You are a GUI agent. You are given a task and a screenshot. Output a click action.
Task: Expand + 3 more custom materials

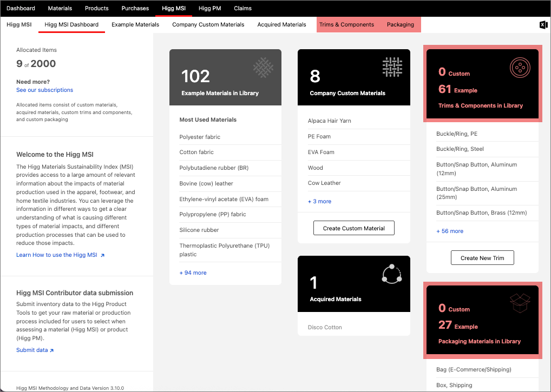point(319,202)
